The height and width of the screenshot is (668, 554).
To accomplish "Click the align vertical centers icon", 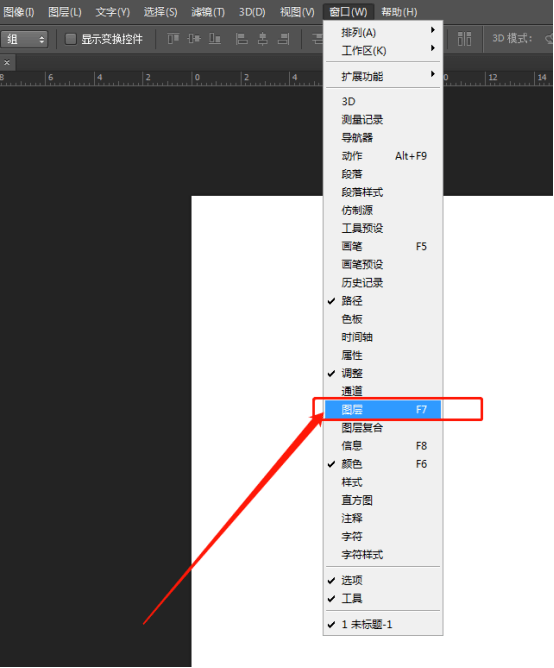I will click(x=194, y=39).
